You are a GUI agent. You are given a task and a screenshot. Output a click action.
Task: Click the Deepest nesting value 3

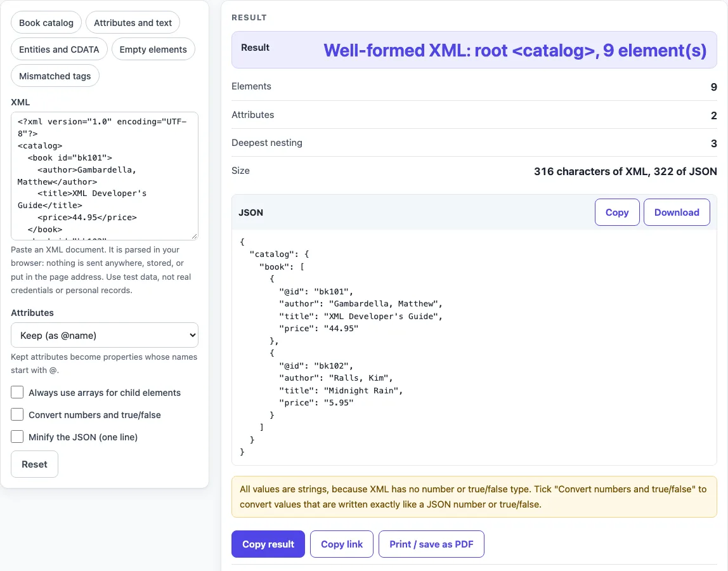point(713,143)
